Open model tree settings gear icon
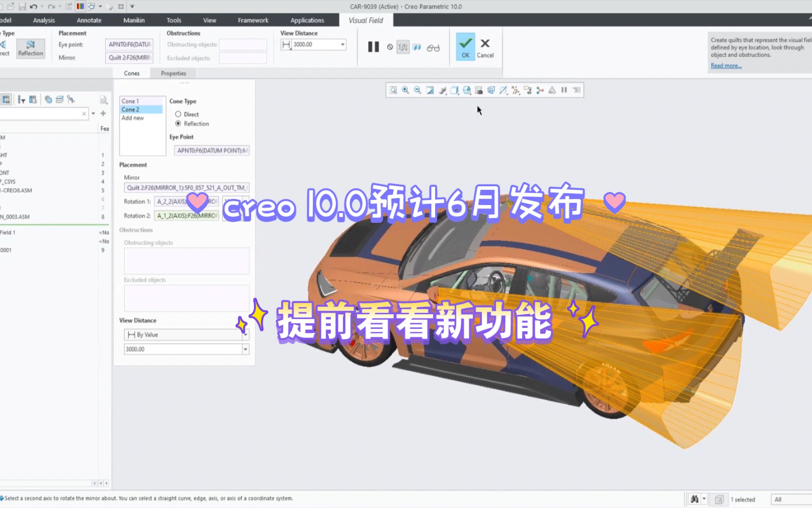The height and width of the screenshot is (508, 812). (48, 100)
